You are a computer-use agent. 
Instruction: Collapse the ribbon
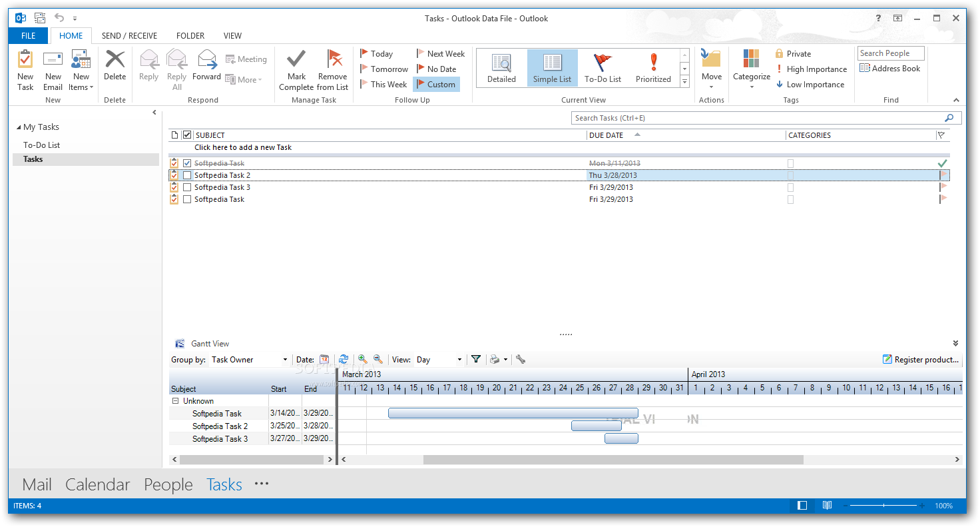[957, 100]
